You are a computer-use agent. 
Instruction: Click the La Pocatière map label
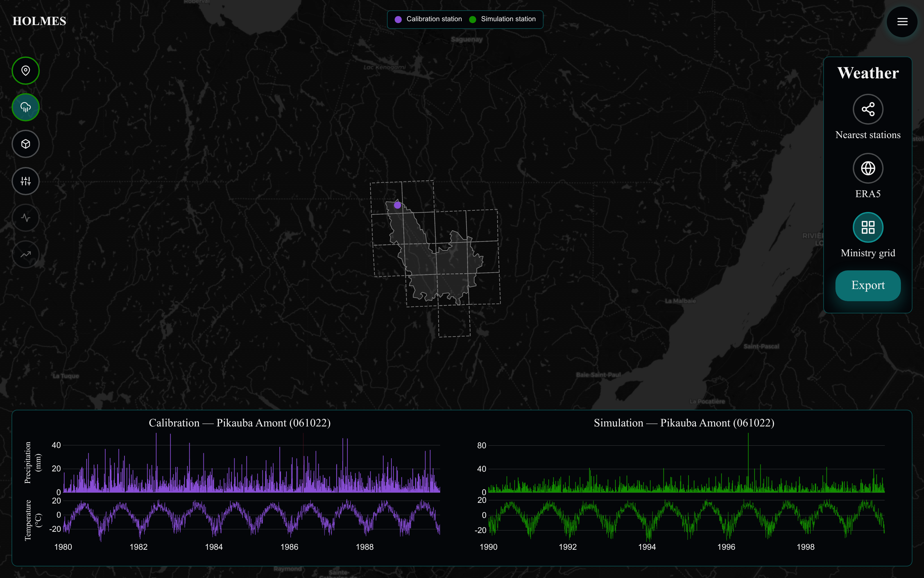[x=707, y=401]
